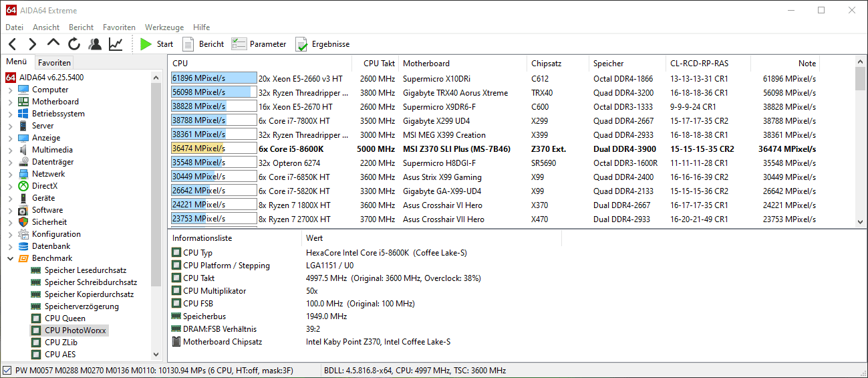Image resolution: width=868 pixels, height=378 pixels.
Task: Sort by the CL-RCD-RP-RAS column header
Action: click(708, 64)
